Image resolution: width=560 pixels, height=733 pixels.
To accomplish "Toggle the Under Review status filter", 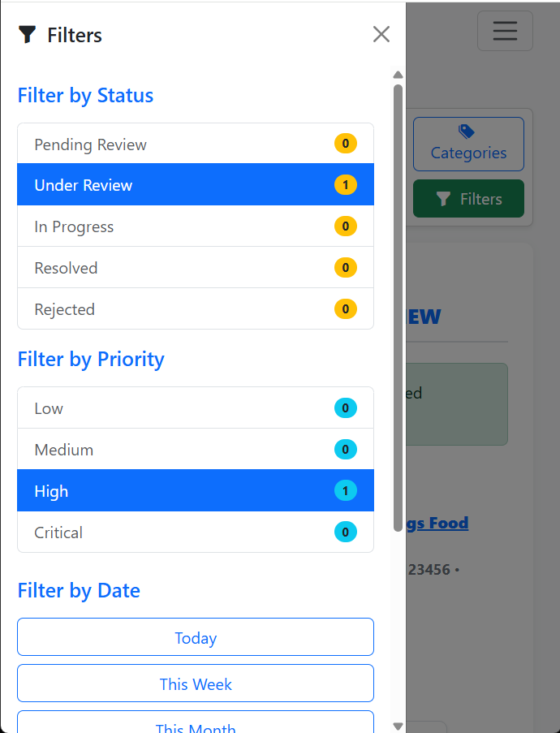I will [195, 185].
